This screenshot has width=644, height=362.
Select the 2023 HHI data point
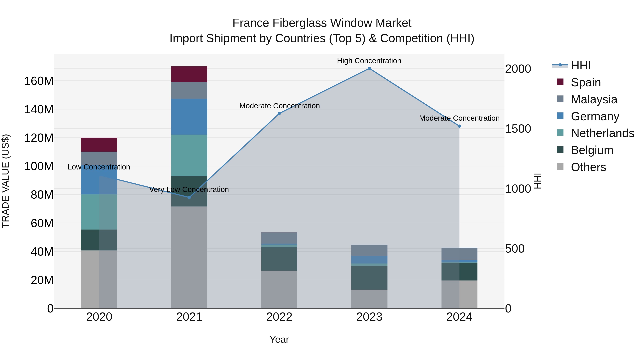point(369,68)
